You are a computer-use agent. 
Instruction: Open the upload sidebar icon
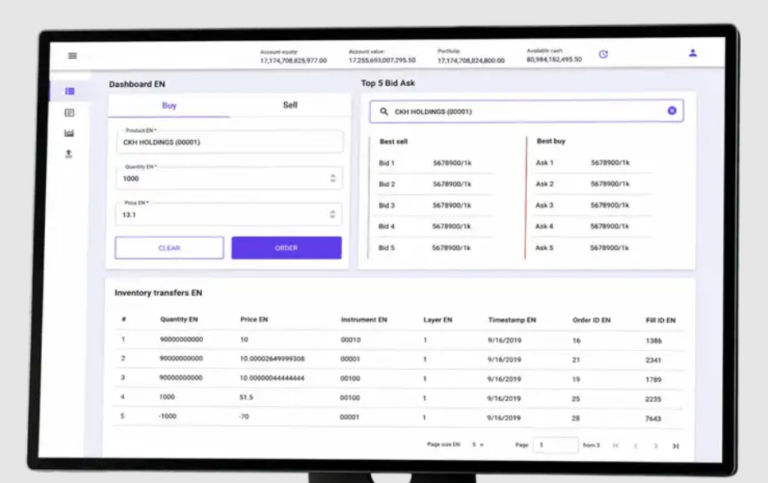(x=69, y=154)
